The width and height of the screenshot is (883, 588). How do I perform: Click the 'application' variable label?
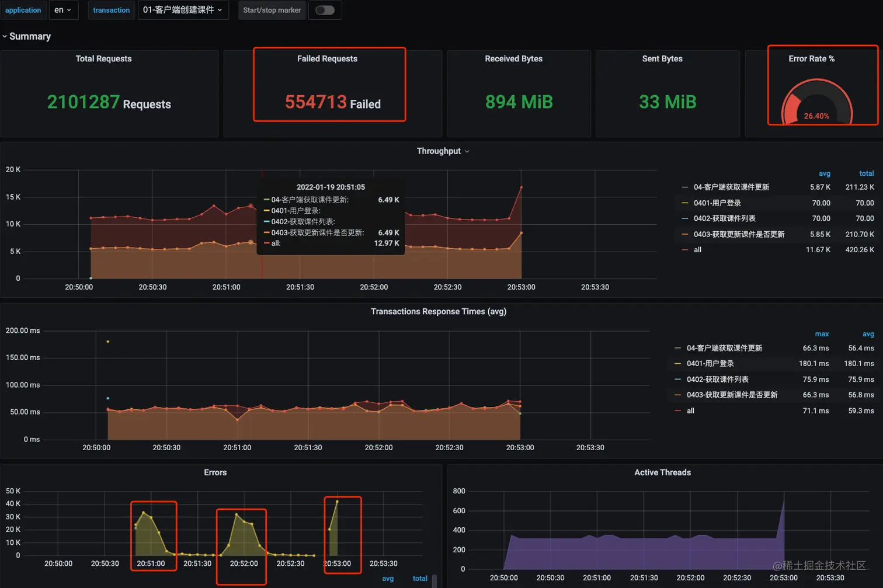coord(23,10)
